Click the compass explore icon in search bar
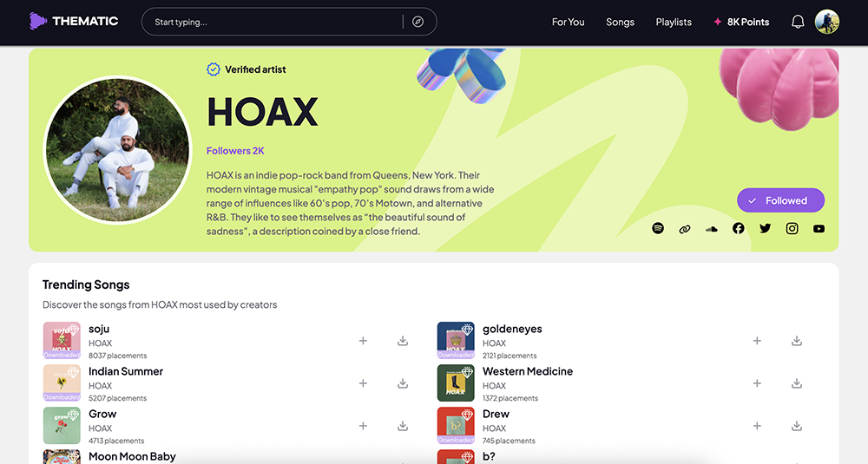The height and width of the screenshot is (464, 868). 418,22
